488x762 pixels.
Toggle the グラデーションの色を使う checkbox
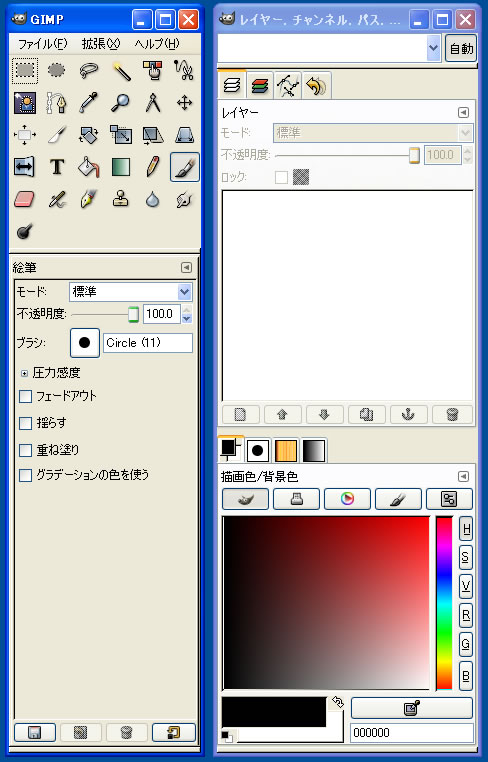(x=25, y=475)
